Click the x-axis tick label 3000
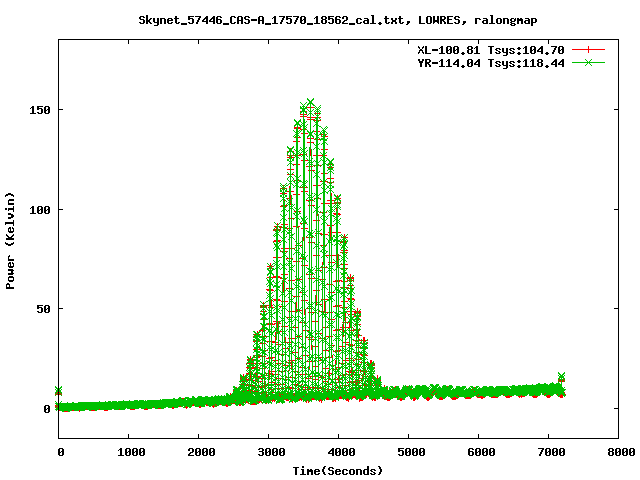This screenshot has height=480, width=640. tap(271, 452)
